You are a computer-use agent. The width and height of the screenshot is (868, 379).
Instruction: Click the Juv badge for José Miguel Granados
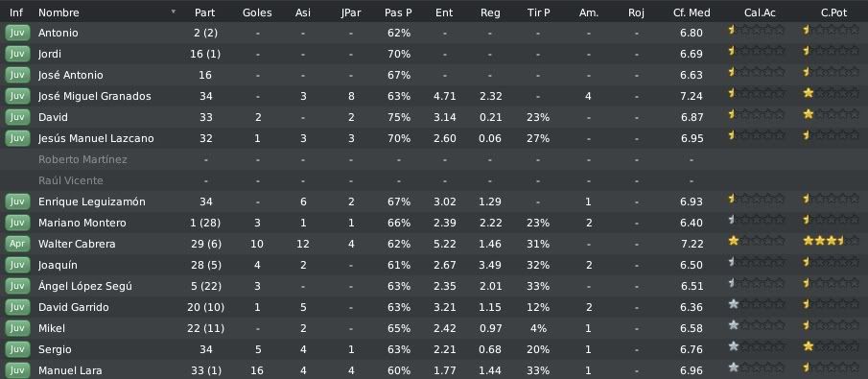[x=17, y=96]
